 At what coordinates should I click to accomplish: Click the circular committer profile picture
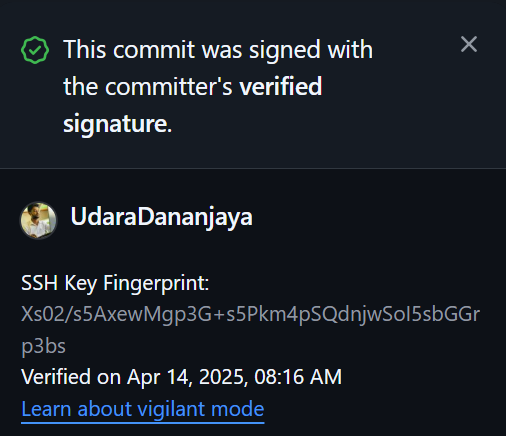[x=38, y=220]
